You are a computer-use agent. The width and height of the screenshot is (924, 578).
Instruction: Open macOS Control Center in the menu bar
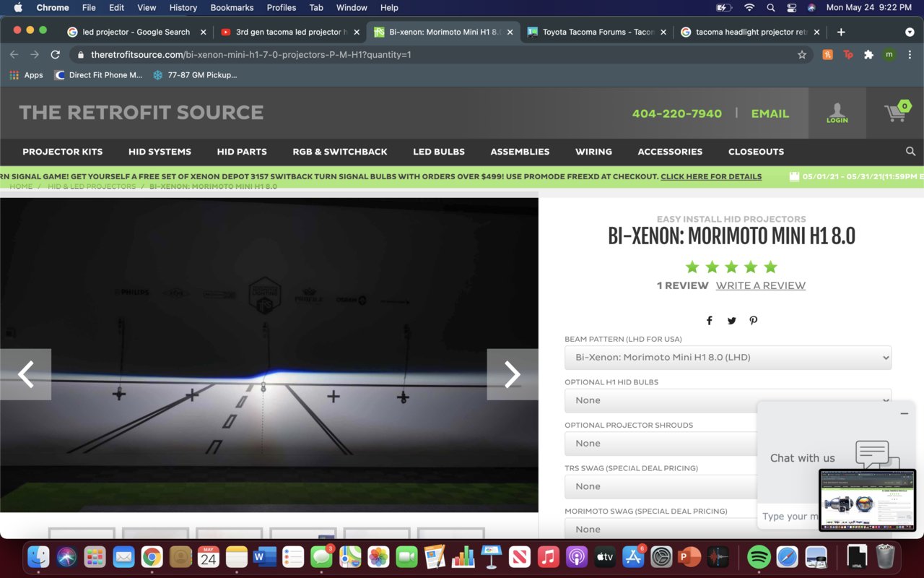point(791,7)
